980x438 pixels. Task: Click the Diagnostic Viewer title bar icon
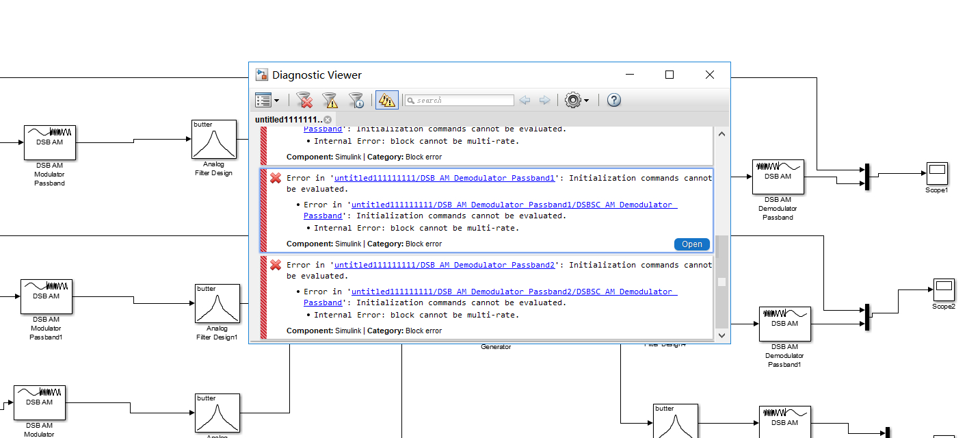[262, 75]
